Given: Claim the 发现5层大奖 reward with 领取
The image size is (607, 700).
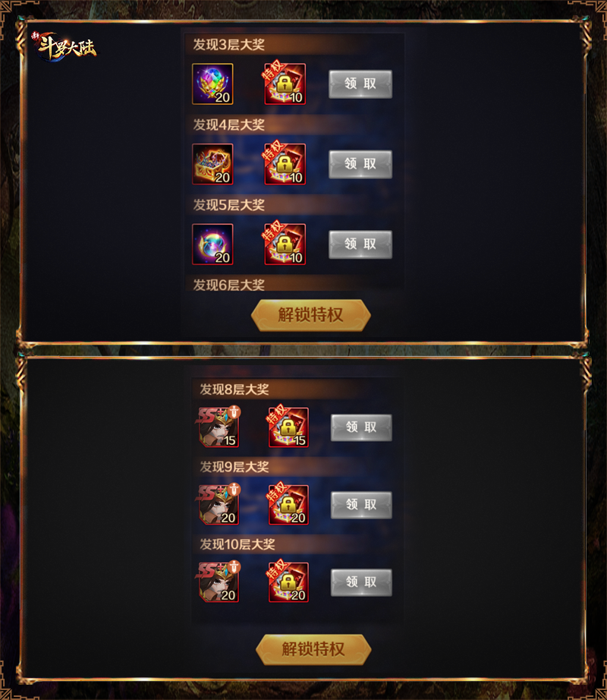Looking at the screenshot, I should tap(360, 244).
